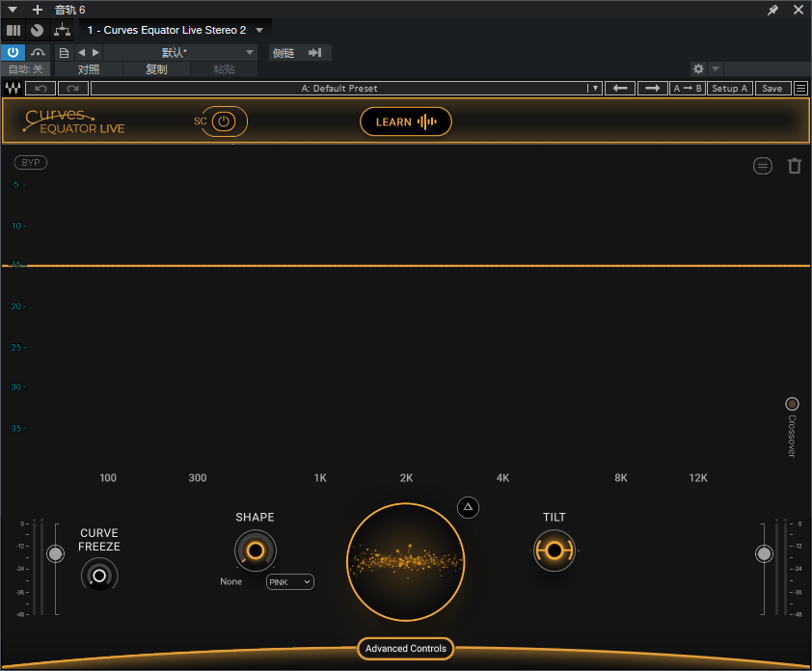
Task: Expand the plugin tab dropdown arrow
Action: (x=259, y=30)
